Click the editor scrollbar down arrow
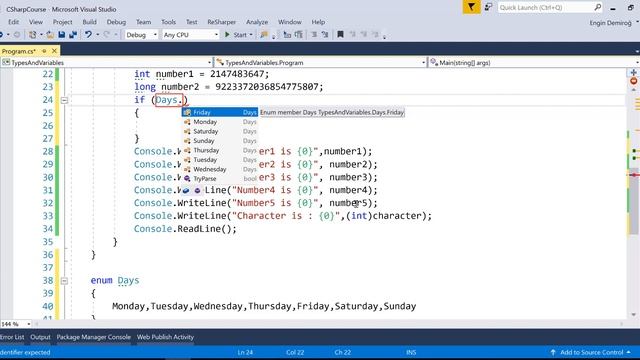This screenshot has height=360, width=640. [633, 315]
